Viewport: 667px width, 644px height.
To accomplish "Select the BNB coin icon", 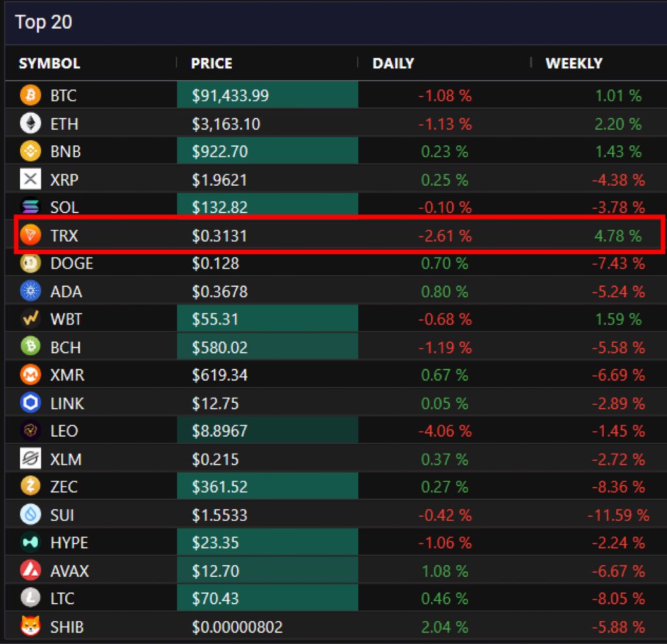I will [x=29, y=151].
